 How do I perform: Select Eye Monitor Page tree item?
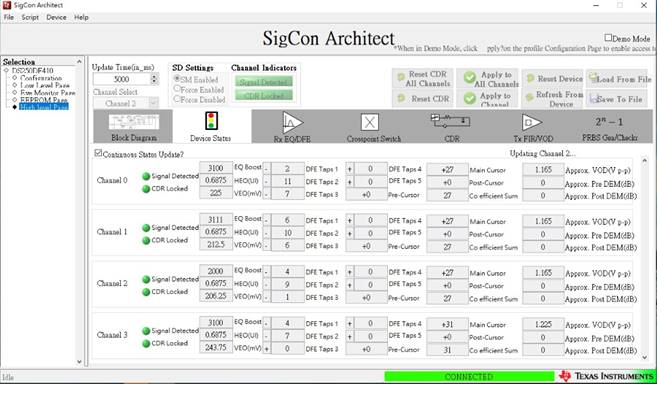pyautogui.click(x=47, y=92)
